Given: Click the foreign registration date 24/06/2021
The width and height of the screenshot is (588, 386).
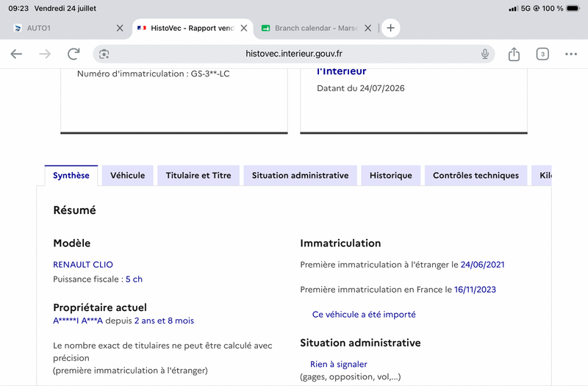Looking at the screenshot, I should tap(482, 265).
